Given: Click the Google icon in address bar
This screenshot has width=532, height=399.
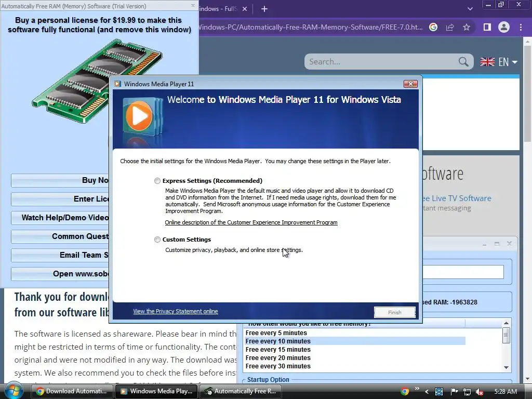Looking at the screenshot, I should tap(433, 27).
